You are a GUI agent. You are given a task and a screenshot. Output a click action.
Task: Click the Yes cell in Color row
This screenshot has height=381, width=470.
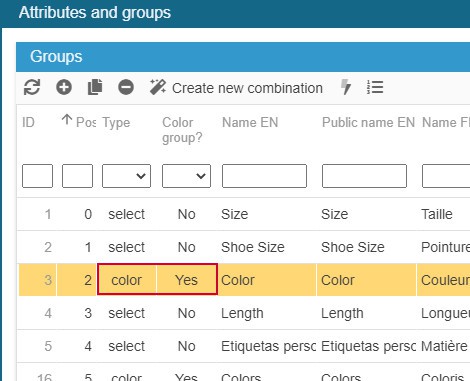[x=187, y=280]
